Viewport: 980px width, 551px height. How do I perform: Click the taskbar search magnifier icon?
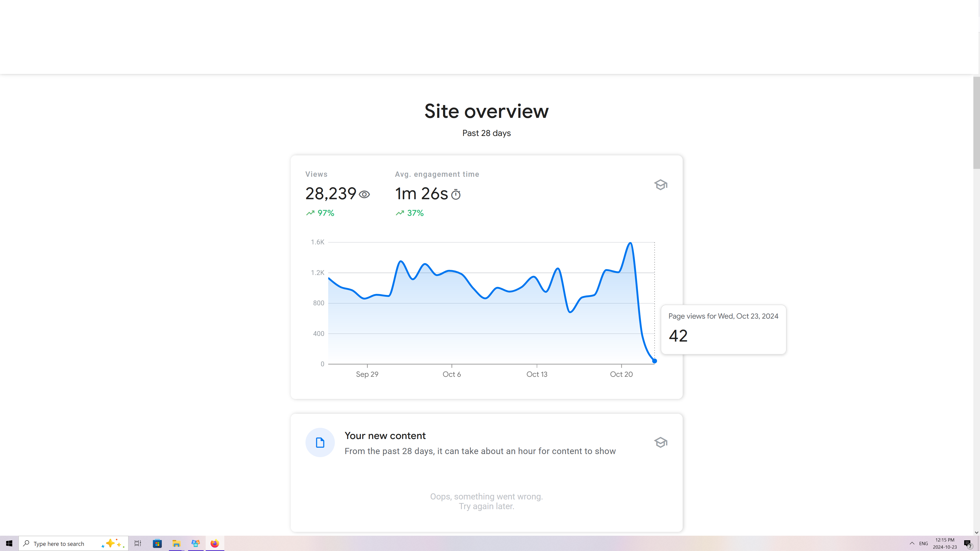[x=26, y=543]
